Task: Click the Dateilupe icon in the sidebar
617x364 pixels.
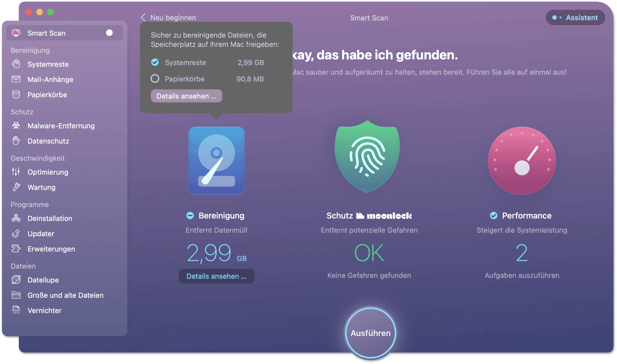Action: 16,280
